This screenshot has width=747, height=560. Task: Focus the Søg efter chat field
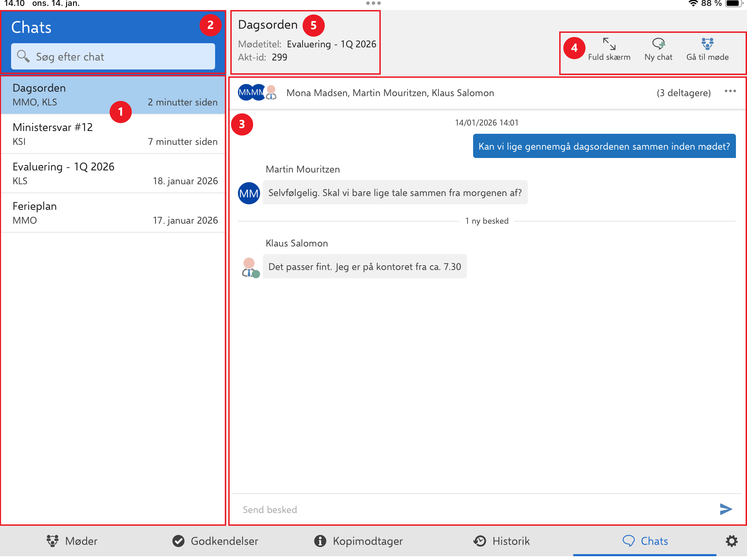pos(113,56)
